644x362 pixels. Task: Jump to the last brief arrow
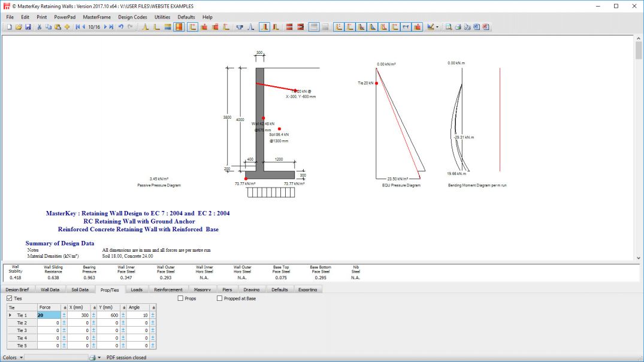click(x=111, y=27)
